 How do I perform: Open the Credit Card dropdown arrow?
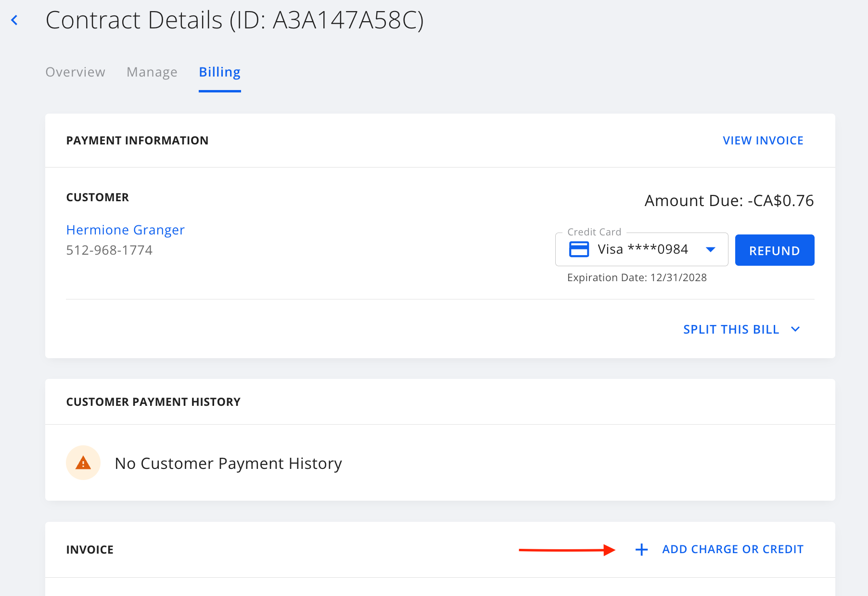click(x=710, y=249)
